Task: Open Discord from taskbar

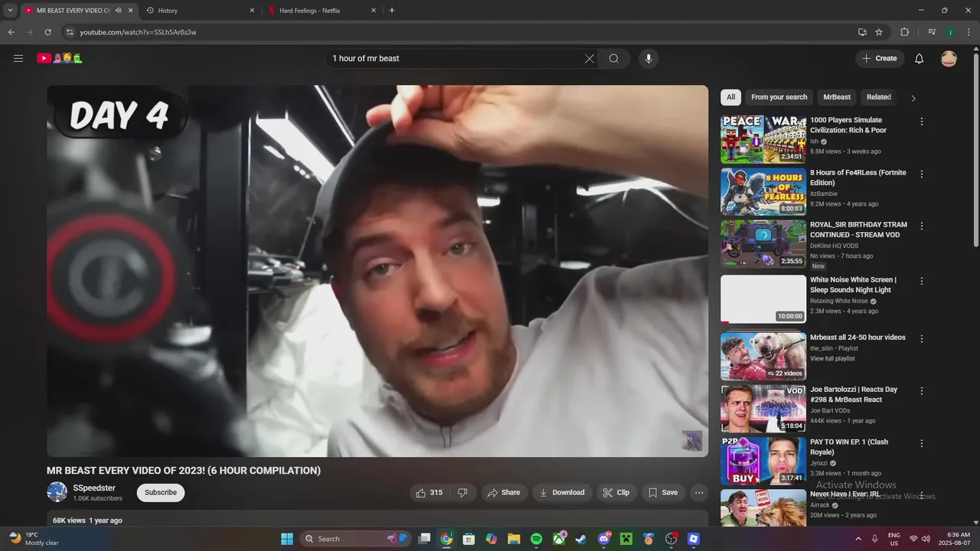Action: (604, 539)
